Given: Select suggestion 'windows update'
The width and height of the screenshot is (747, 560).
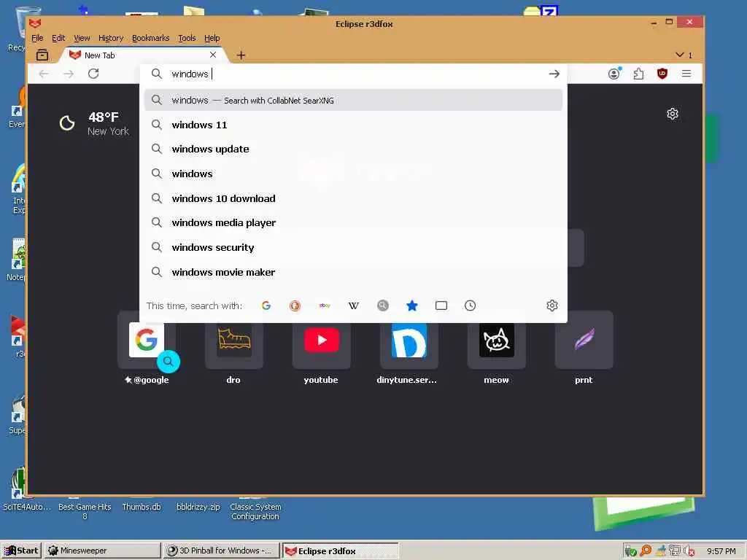Looking at the screenshot, I should [x=353, y=149].
